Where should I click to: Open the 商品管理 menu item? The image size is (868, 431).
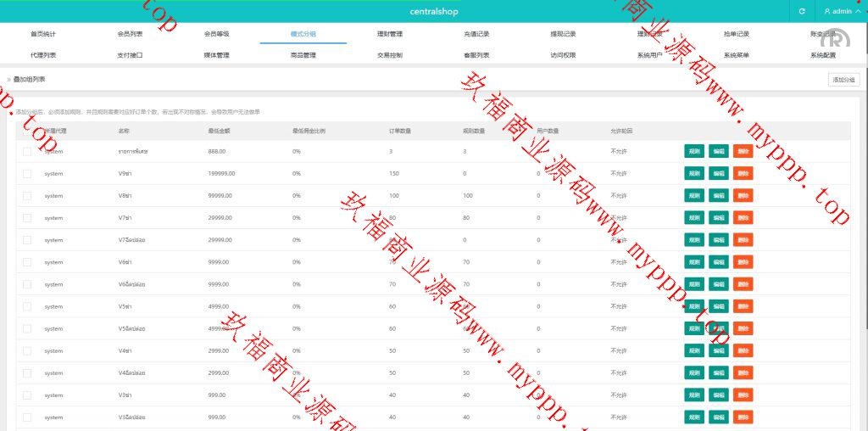tap(303, 55)
